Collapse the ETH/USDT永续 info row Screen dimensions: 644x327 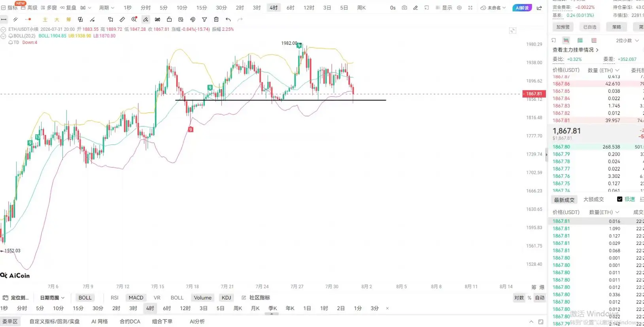point(4,29)
